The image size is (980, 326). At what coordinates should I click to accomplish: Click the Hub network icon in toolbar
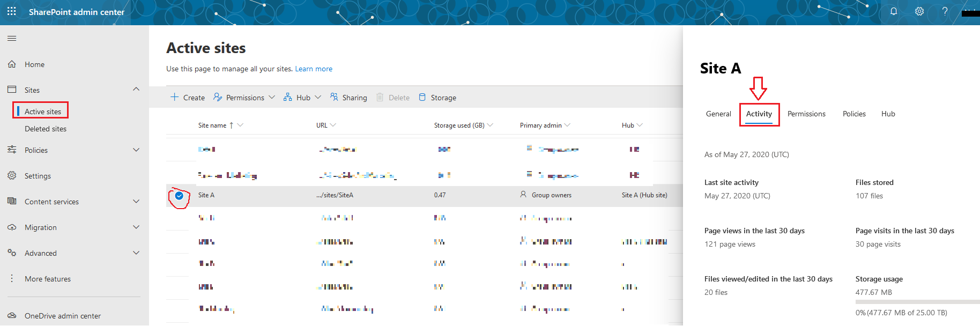point(288,97)
